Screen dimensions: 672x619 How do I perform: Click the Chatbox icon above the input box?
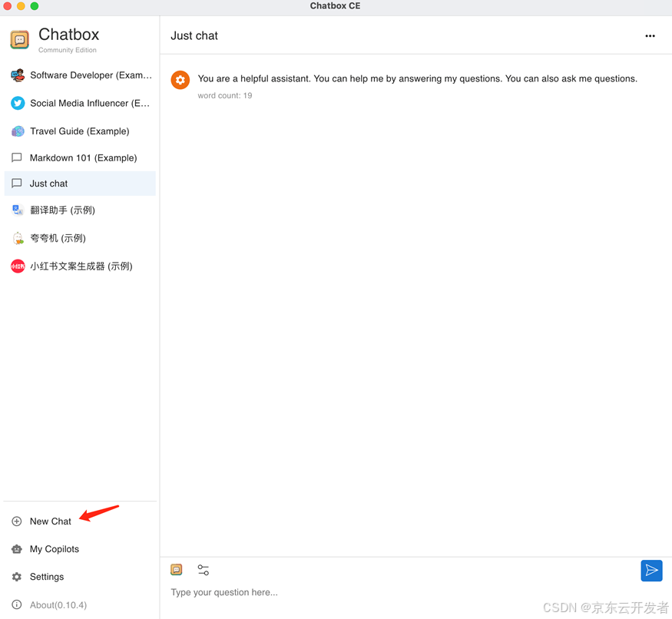click(x=177, y=569)
